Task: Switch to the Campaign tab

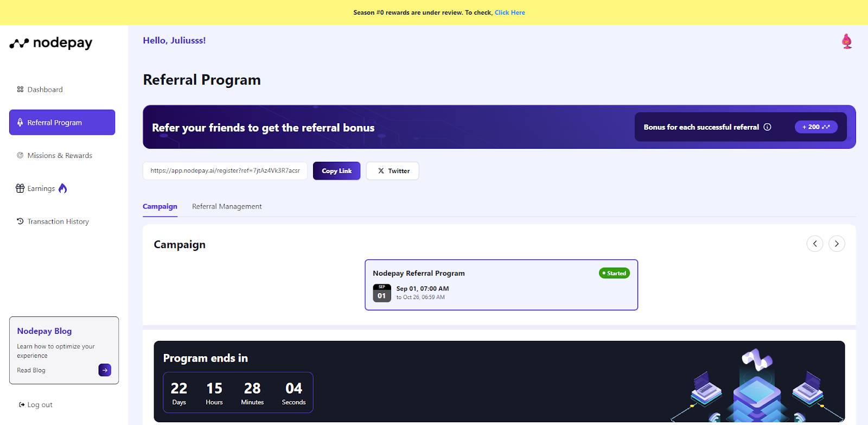Action: coord(160,206)
